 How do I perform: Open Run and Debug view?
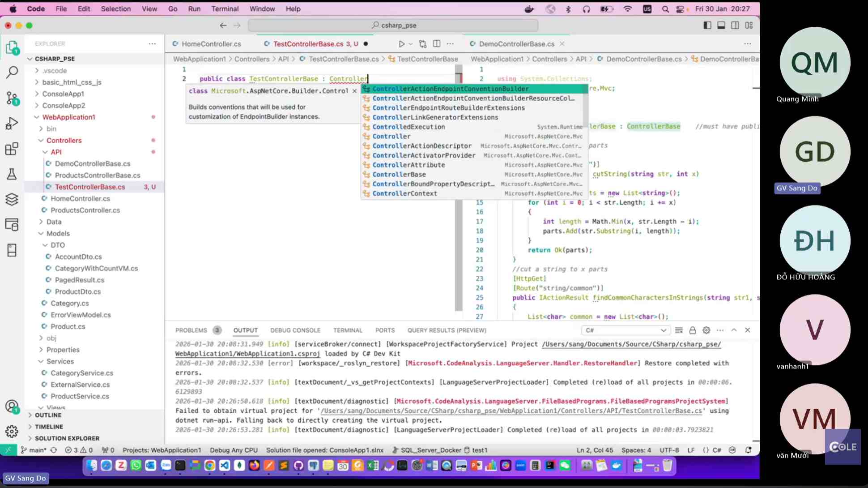tap(12, 123)
